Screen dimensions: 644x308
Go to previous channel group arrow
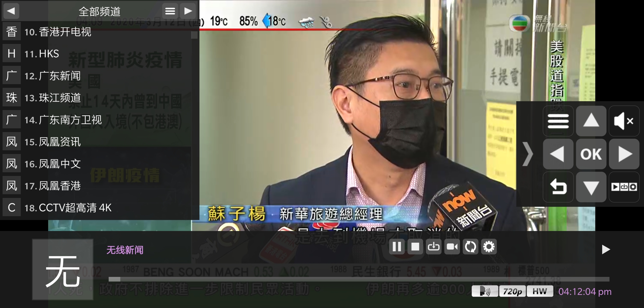pyautogui.click(x=11, y=11)
